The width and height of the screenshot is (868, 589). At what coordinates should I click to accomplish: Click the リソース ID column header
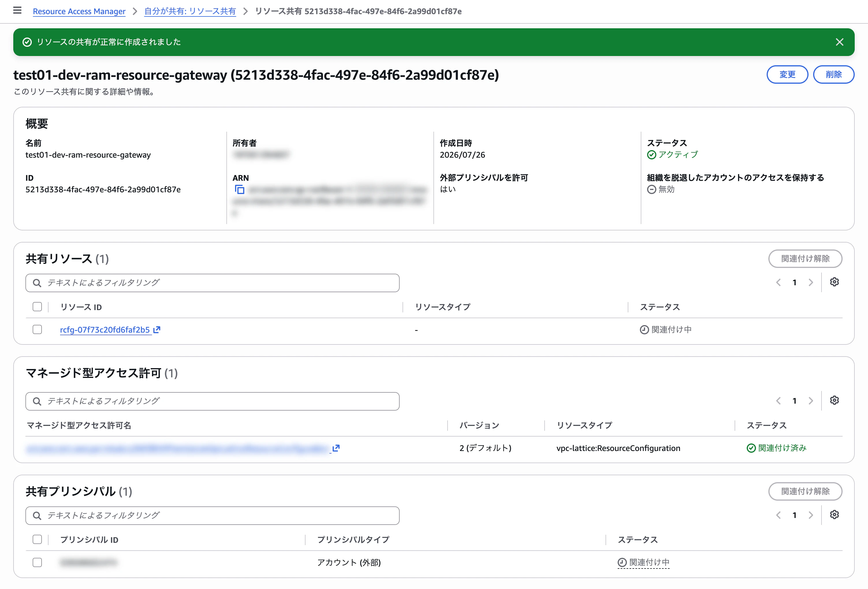[x=81, y=307]
